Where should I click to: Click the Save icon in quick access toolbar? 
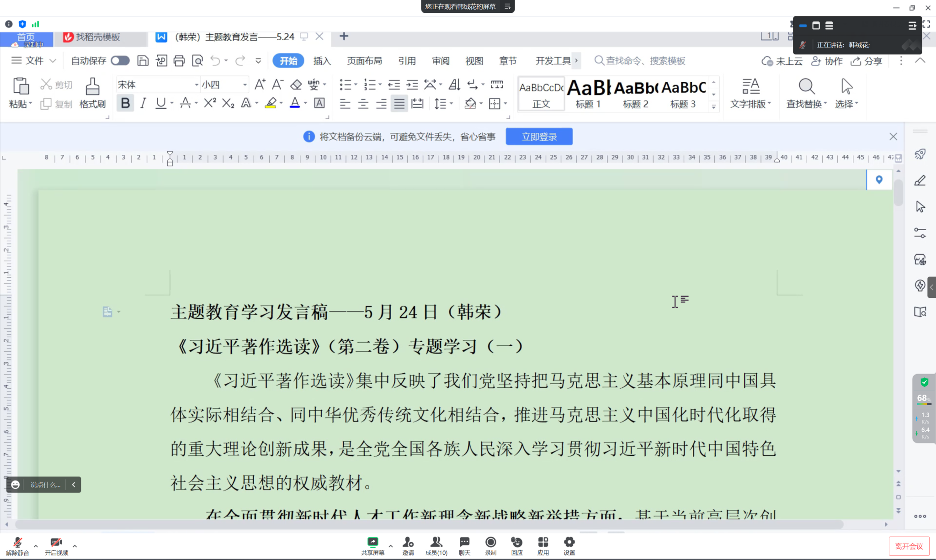[x=143, y=61]
